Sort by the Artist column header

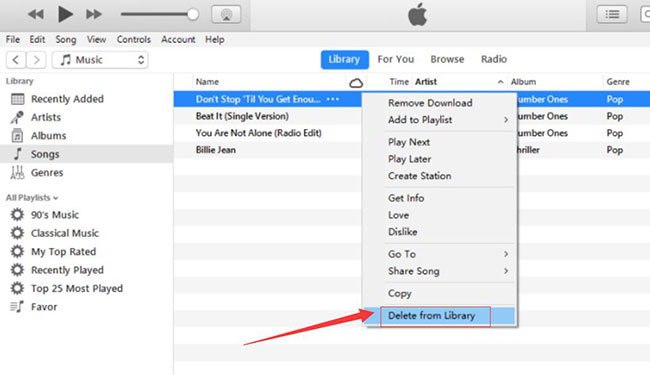click(426, 82)
